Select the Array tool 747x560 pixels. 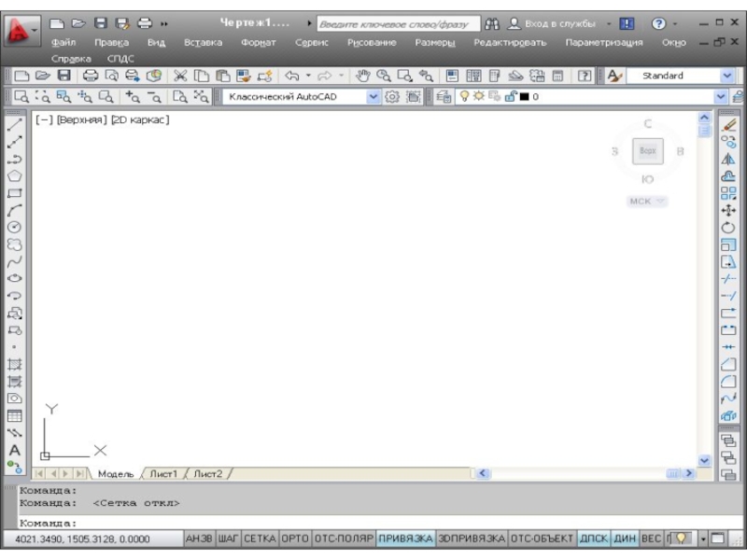[728, 193]
